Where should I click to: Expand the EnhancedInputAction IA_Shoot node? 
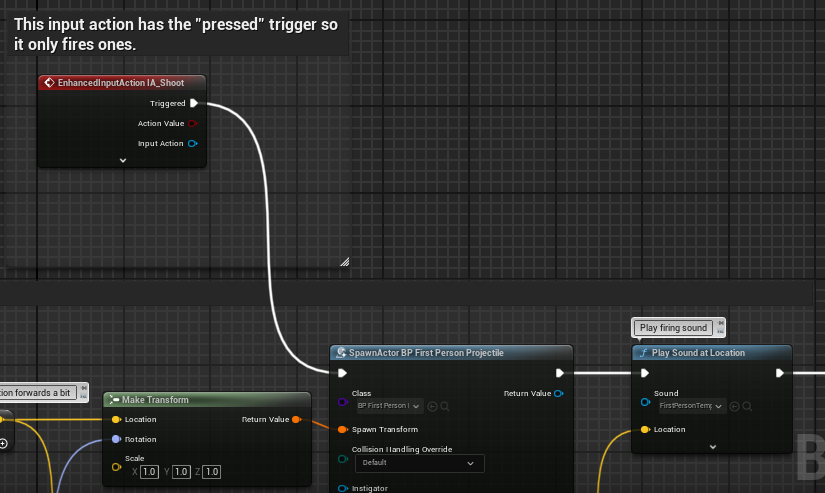(123, 160)
